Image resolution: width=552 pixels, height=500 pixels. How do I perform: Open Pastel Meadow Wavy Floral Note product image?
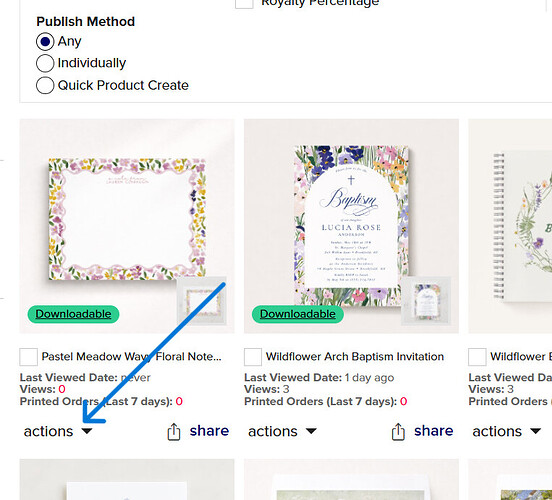[x=127, y=218]
